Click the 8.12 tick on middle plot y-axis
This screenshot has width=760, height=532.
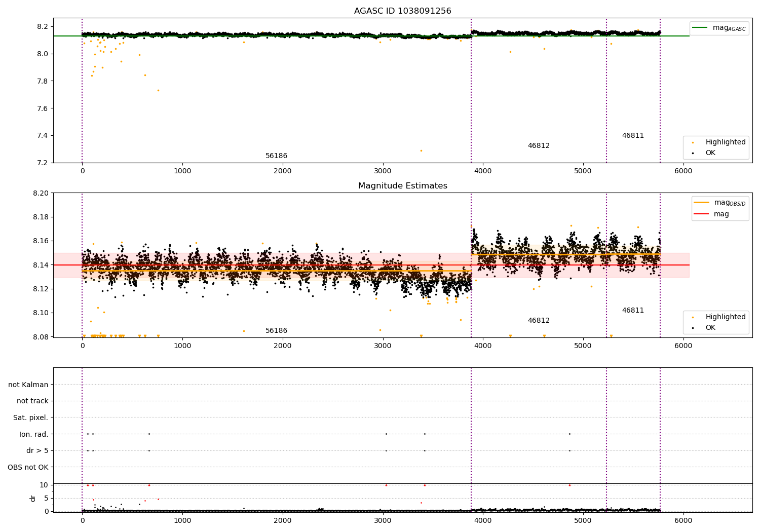tap(41, 289)
